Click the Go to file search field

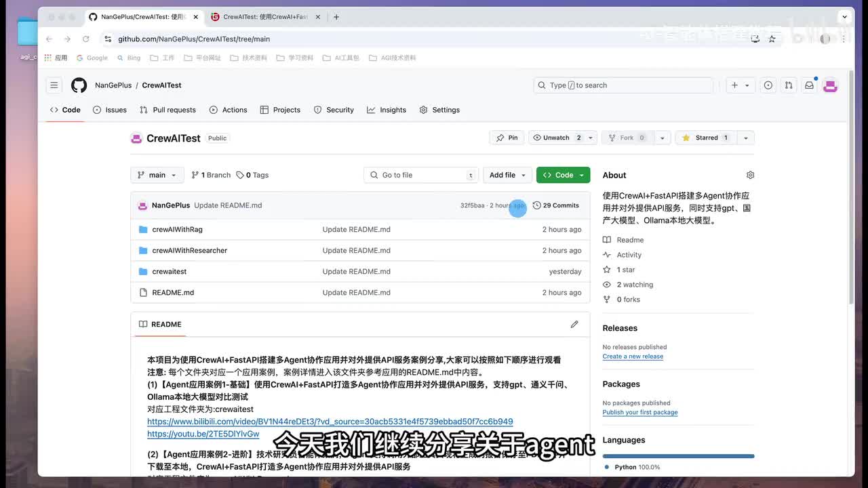coord(421,175)
